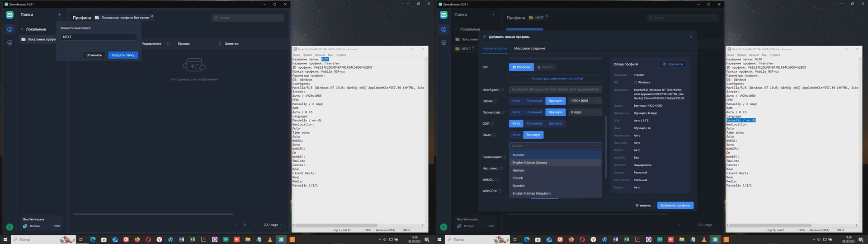Click the Добавить профиль button
This screenshot has height=244, width=868.
pyautogui.click(x=675, y=205)
